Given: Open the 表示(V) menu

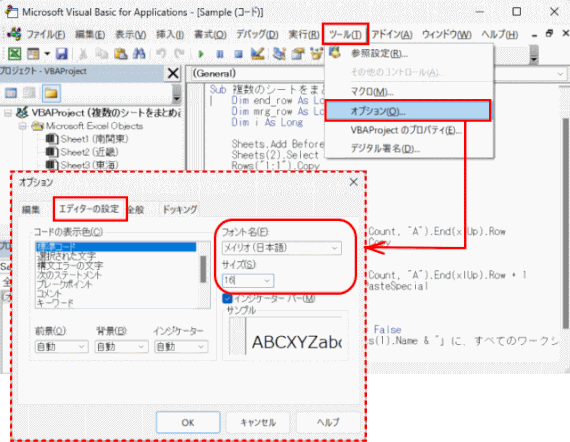Looking at the screenshot, I should pos(131,35).
